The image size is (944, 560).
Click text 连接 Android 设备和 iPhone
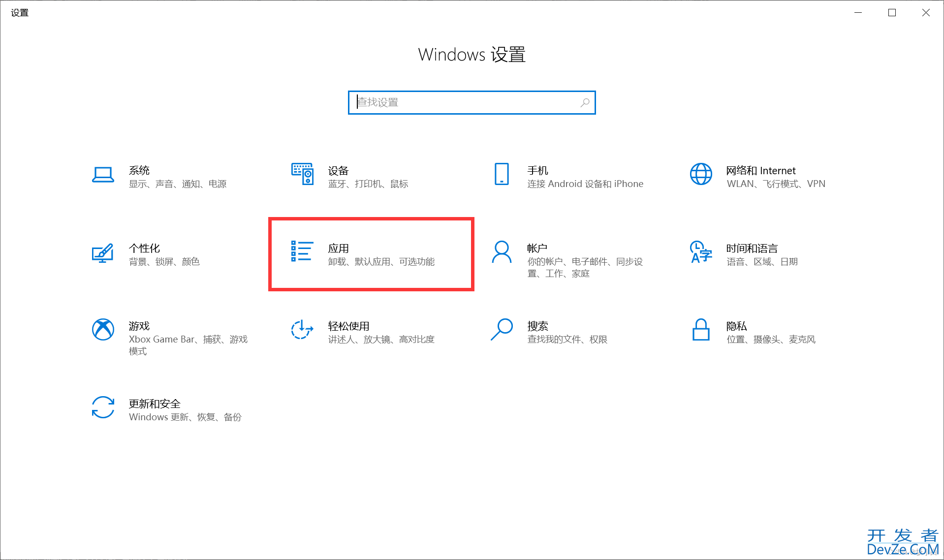(585, 184)
